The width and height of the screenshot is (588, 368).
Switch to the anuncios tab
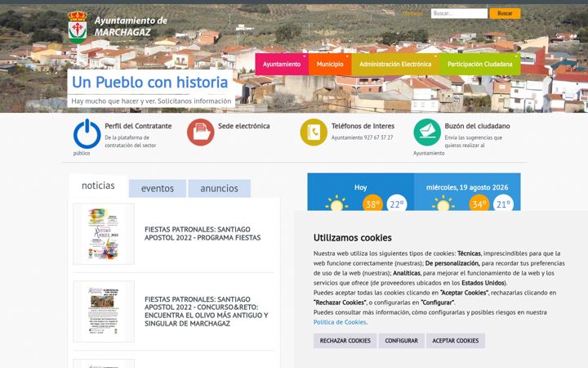220,188
